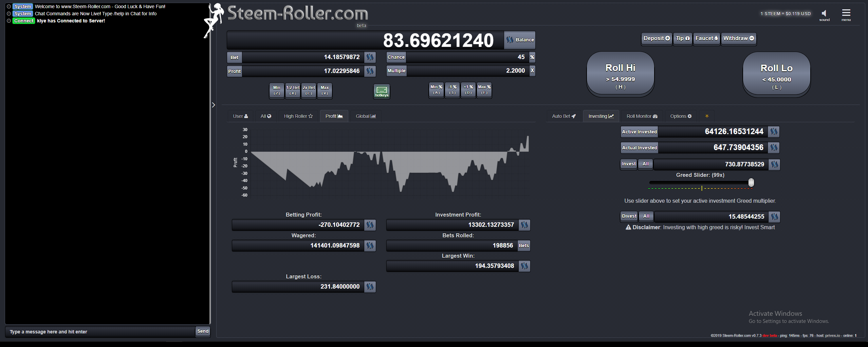The height and width of the screenshot is (347, 868).
Task: Click the circle icon beside the Connect message
Action: point(9,21)
